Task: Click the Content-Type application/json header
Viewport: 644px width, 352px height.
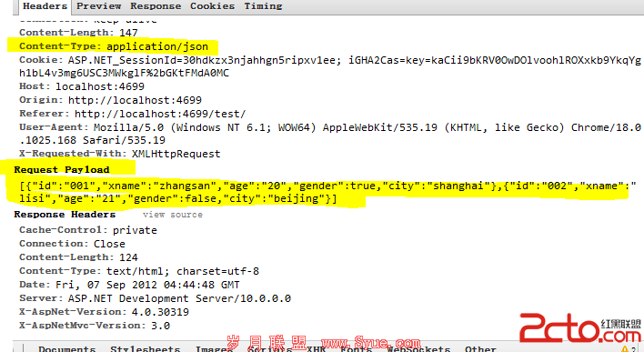Action: tap(114, 46)
